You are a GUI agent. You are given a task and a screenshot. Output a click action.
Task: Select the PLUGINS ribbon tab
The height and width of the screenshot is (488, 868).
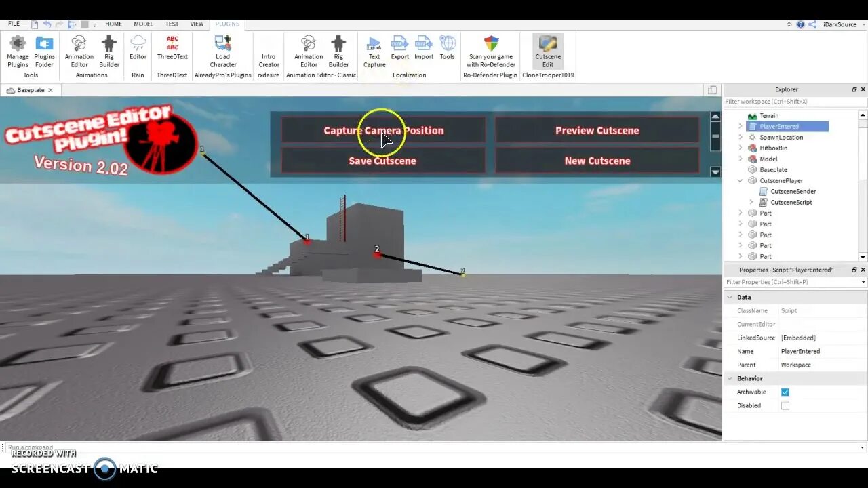(227, 24)
